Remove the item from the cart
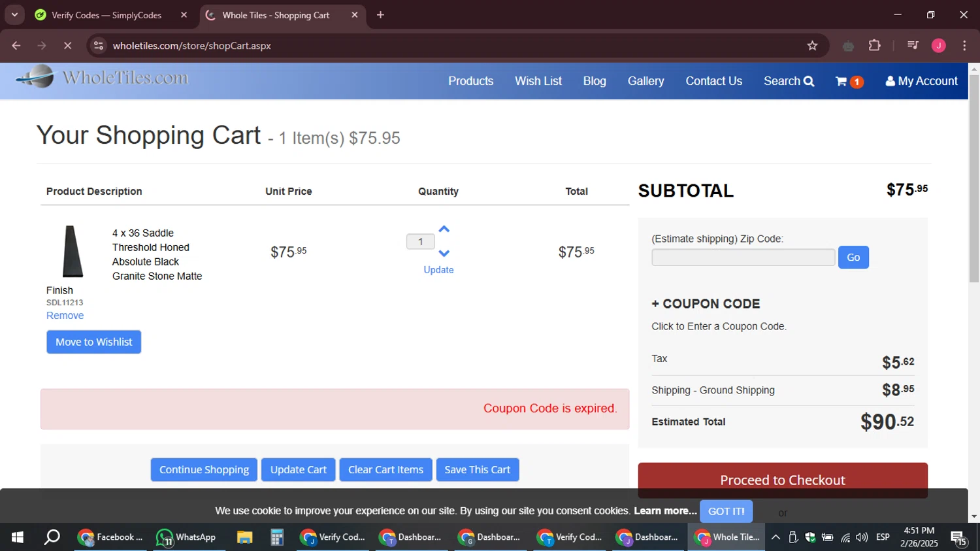The image size is (980, 551). 65,316
